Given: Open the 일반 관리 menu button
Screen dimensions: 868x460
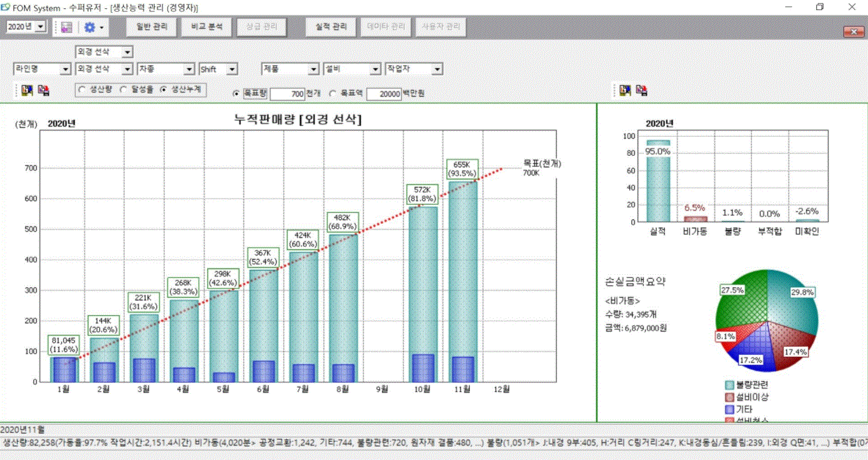Looking at the screenshot, I should click(152, 27).
